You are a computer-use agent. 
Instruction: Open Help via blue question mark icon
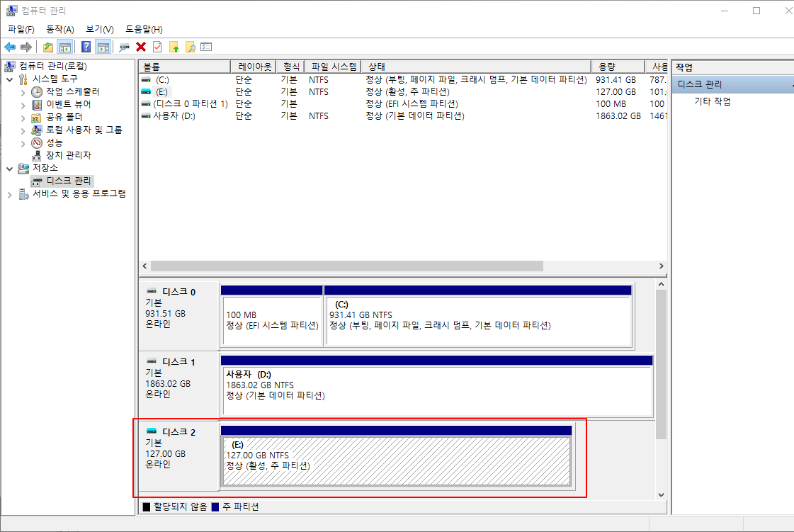pyautogui.click(x=86, y=47)
